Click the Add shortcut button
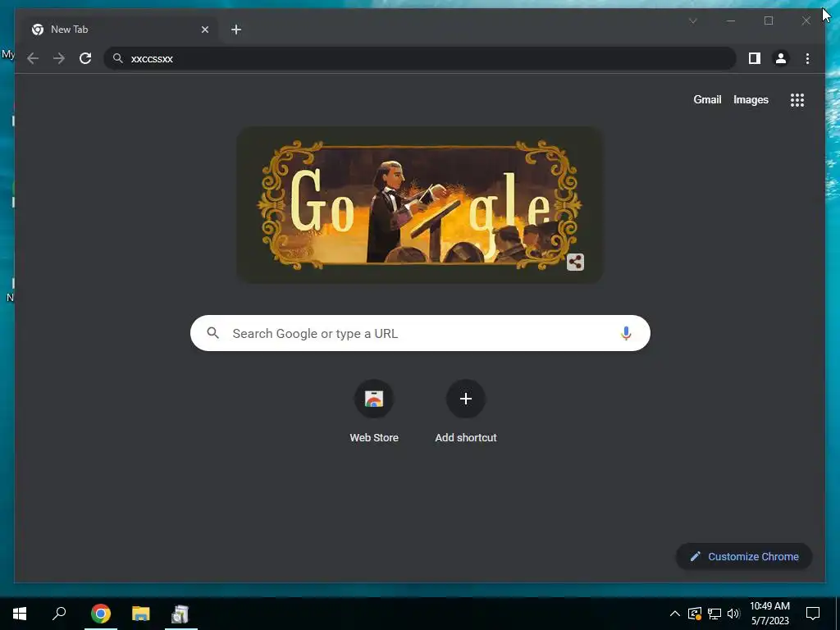The height and width of the screenshot is (630, 840). click(x=466, y=412)
